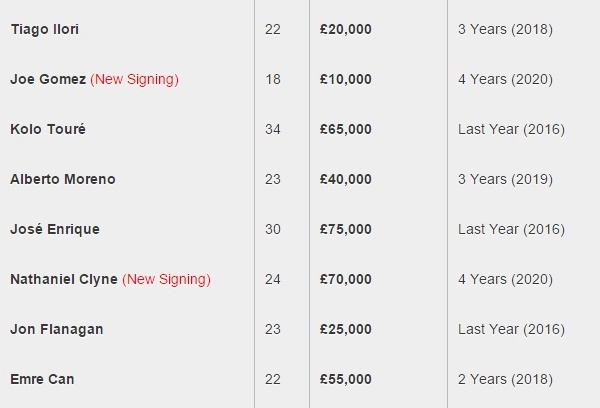The height and width of the screenshot is (408, 600).
Task: Click the £65,000 wage for Kolo Touré
Action: pos(346,129)
